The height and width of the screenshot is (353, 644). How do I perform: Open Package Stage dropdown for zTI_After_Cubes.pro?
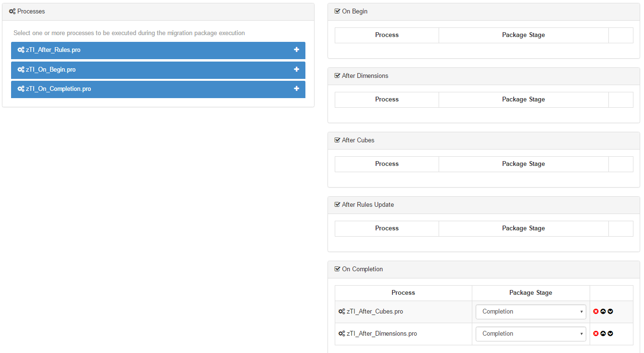coord(530,312)
